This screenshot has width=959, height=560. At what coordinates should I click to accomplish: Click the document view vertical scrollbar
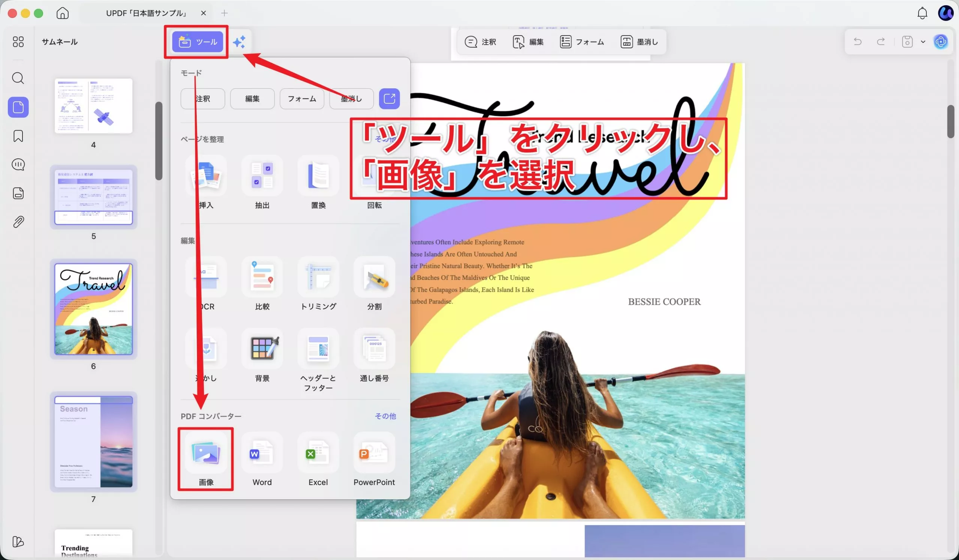[x=951, y=122]
